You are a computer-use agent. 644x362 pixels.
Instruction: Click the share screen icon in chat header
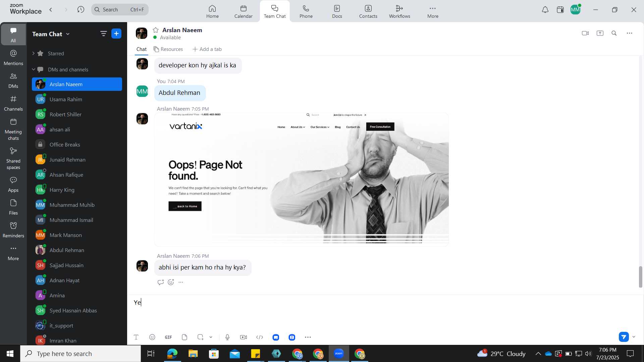[x=600, y=33]
